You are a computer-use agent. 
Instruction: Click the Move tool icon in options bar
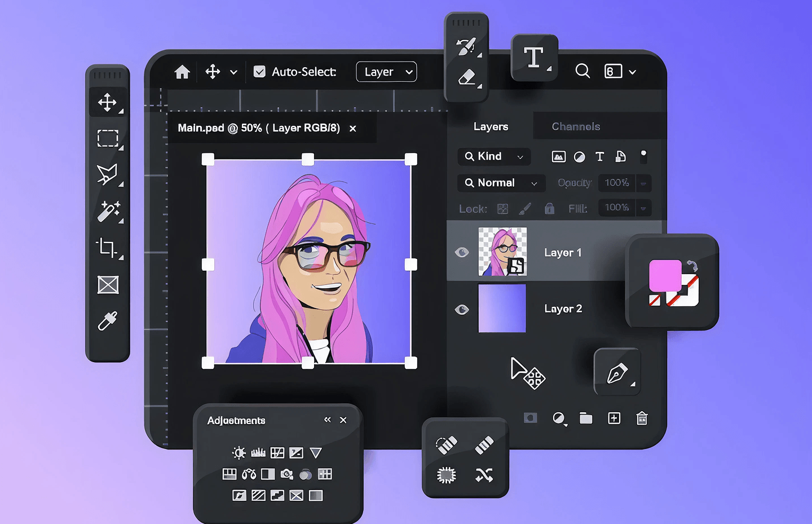click(213, 72)
